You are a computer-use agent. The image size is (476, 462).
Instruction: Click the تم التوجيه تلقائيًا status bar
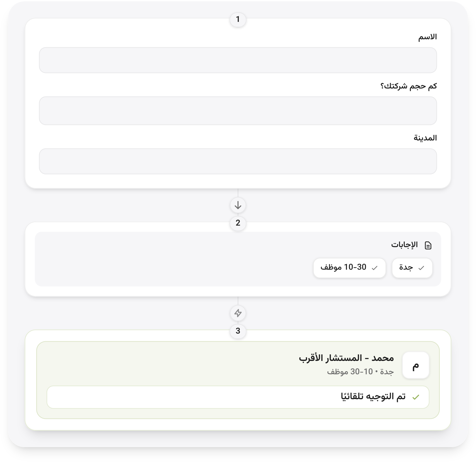point(238,397)
